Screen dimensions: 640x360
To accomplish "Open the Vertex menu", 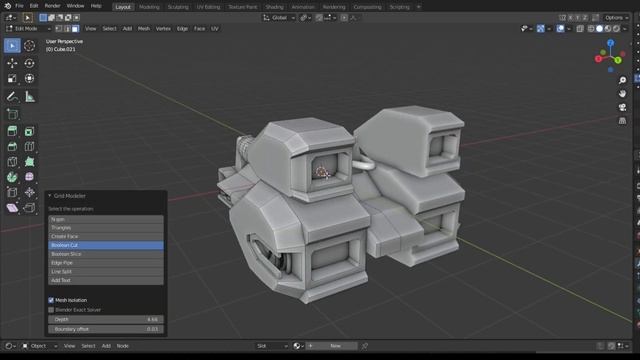I will click(163, 29).
